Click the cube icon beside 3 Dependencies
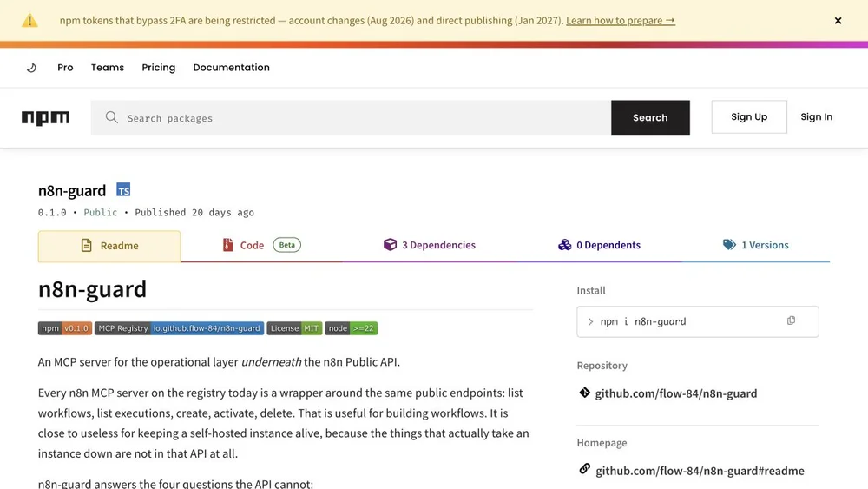The height and width of the screenshot is (489, 868). point(390,244)
